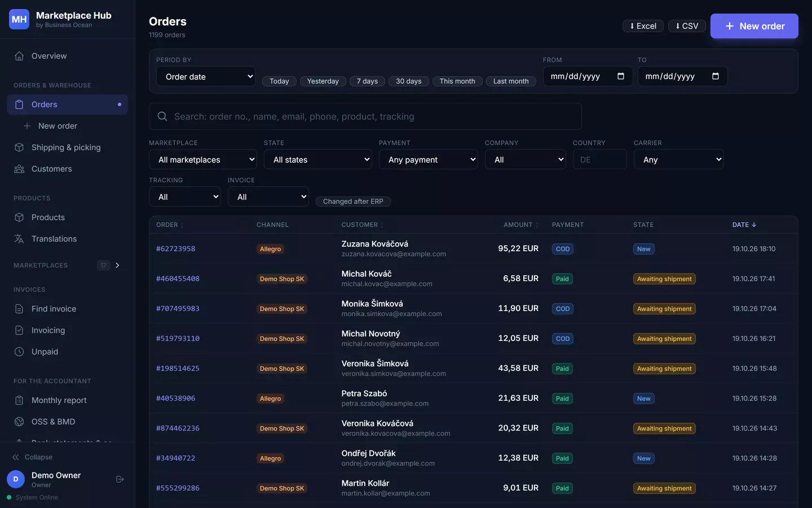
Task: Click the MH Marketplace Hub logo
Action: [19, 19]
